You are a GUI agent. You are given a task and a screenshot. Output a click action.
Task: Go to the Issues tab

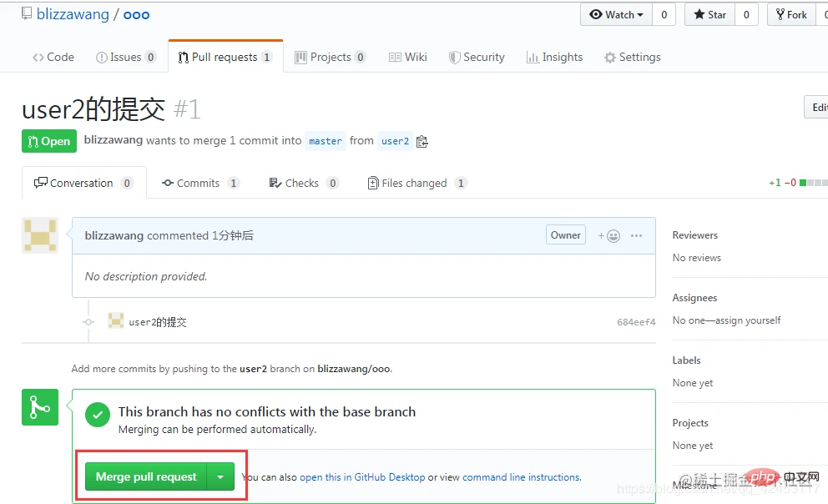click(125, 58)
